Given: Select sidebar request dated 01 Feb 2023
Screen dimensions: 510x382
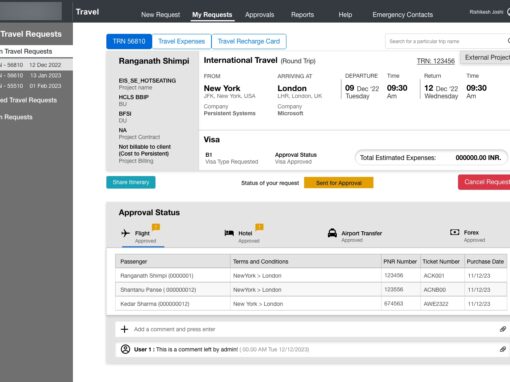Looking at the screenshot, I should pos(36,86).
